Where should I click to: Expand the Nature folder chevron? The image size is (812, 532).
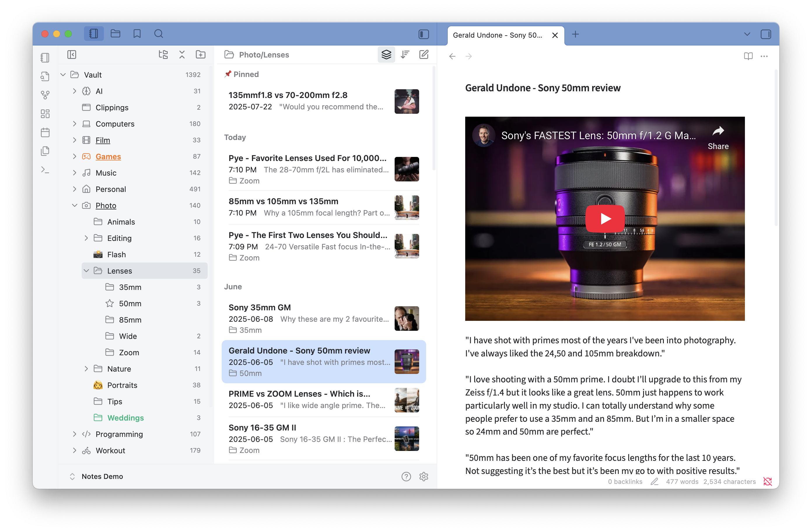tap(86, 369)
